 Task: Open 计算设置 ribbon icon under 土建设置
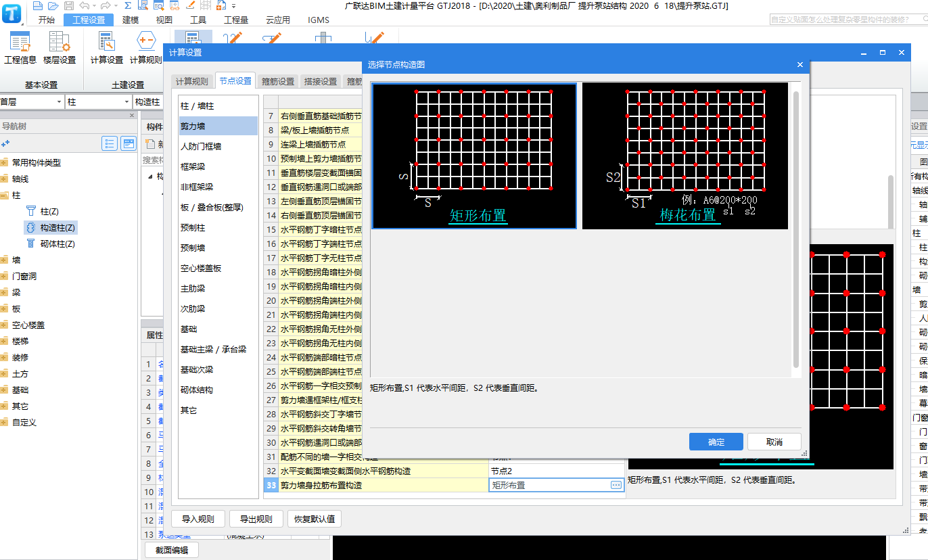tap(107, 47)
